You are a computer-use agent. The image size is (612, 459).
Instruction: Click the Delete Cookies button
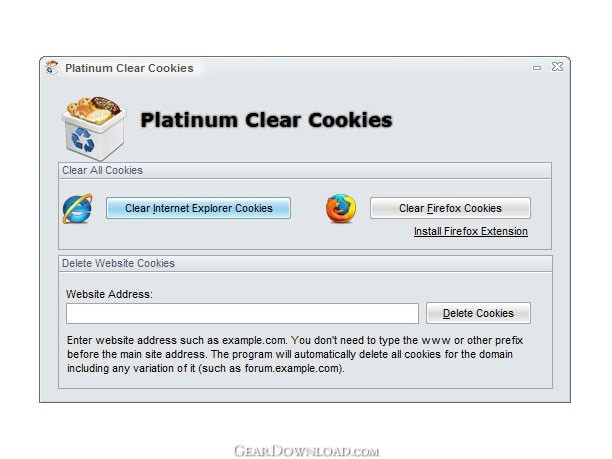pos(478,313)
